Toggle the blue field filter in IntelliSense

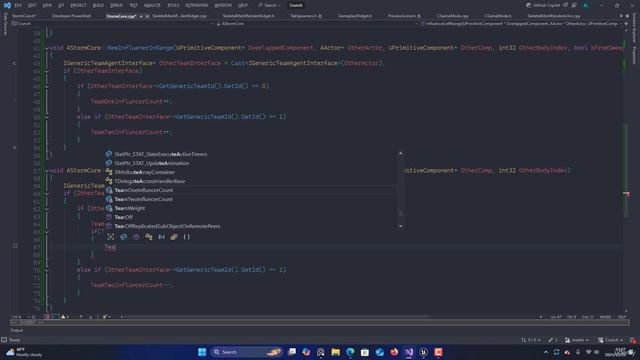click(124, 237)
